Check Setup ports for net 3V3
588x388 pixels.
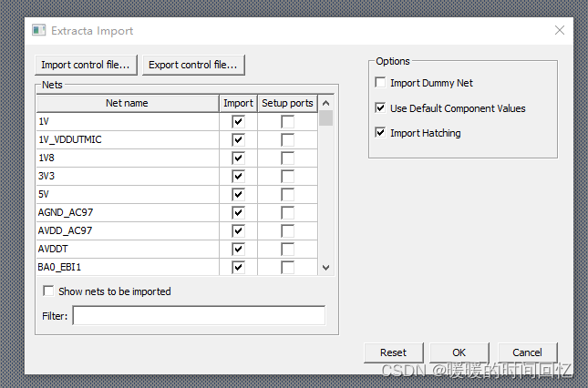pyautogui.click(x=288, y=177)
